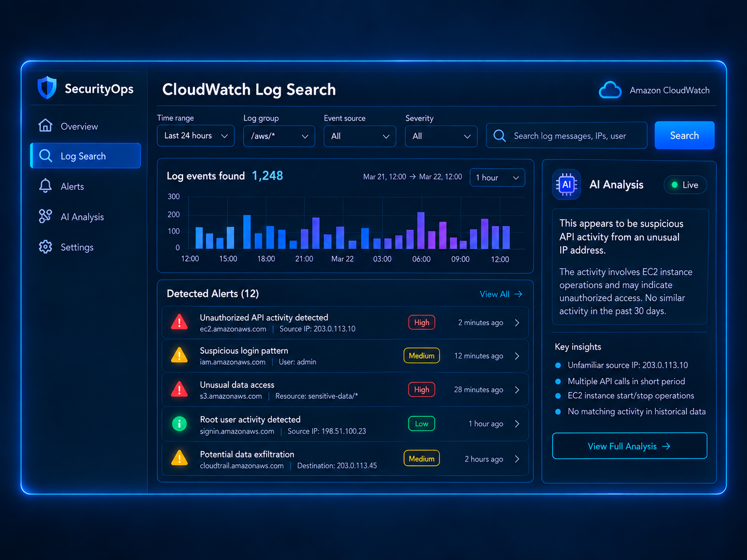Viewport: 747px width, 560px height.
Task: Click No matching activity in historical data insight
Action: point(637,411)
